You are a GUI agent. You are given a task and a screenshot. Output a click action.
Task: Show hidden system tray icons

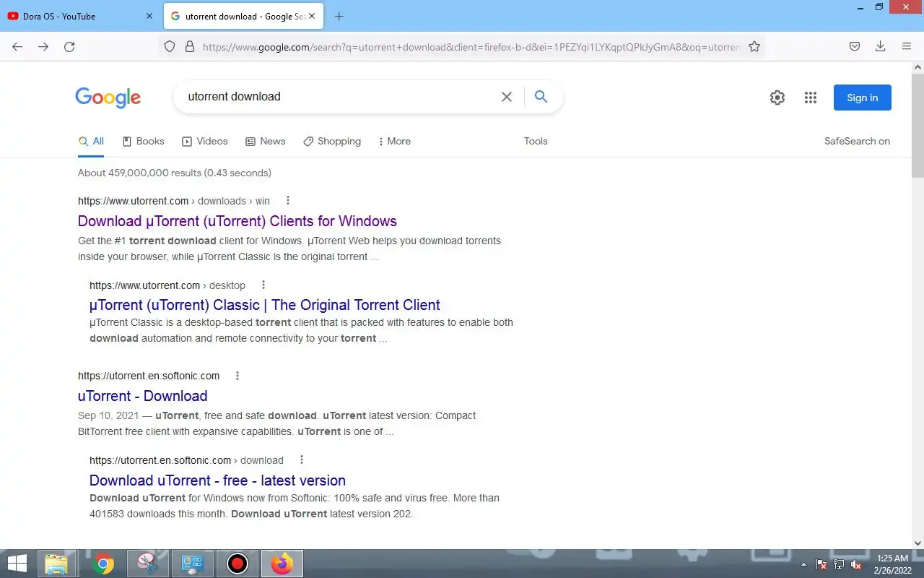[x=804, y=564]
